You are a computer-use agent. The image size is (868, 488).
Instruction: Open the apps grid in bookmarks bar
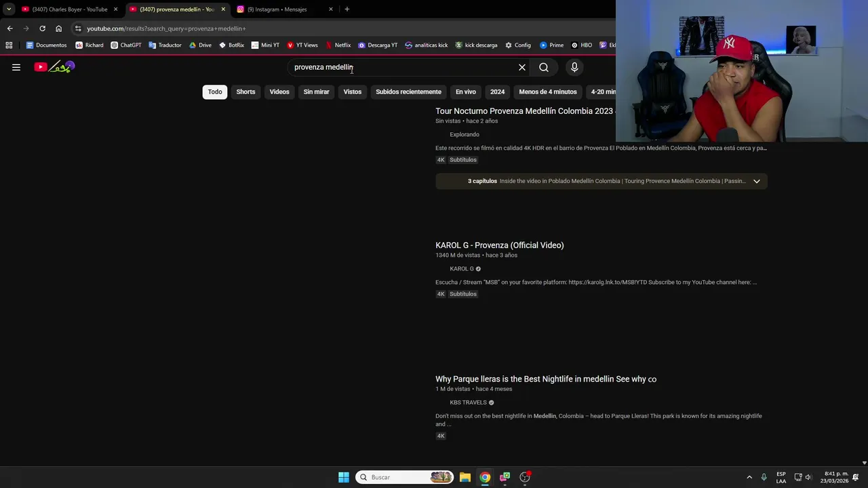tap(9, 45)
